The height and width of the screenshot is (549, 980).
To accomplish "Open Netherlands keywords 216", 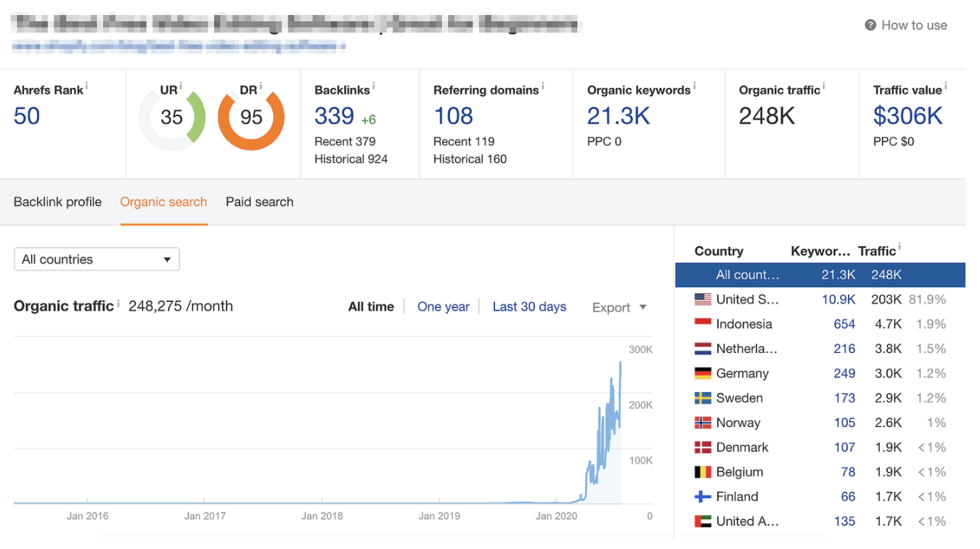I will click(844, 349).
